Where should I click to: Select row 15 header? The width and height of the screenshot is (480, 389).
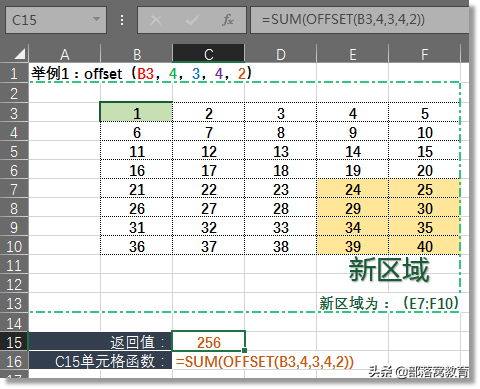(14, 342)
